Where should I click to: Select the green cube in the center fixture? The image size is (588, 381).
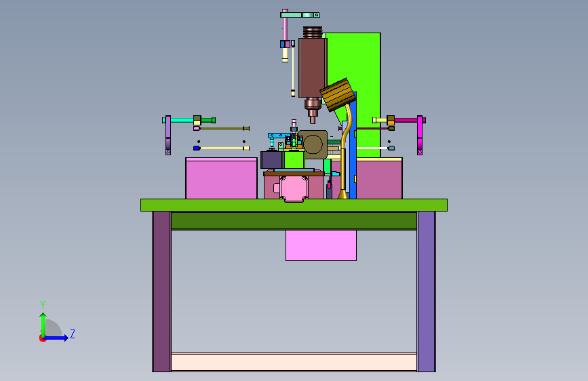click(294, 159)
